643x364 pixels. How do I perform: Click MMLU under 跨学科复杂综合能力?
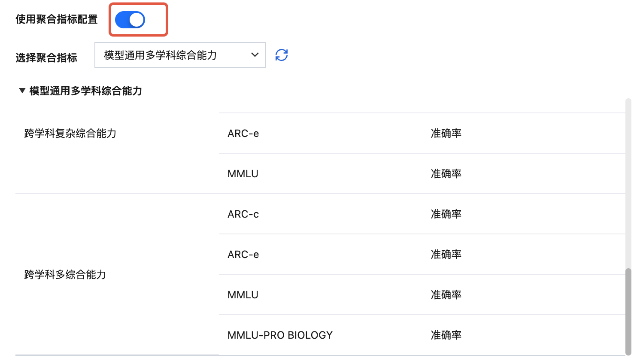(x=243, y=174)
